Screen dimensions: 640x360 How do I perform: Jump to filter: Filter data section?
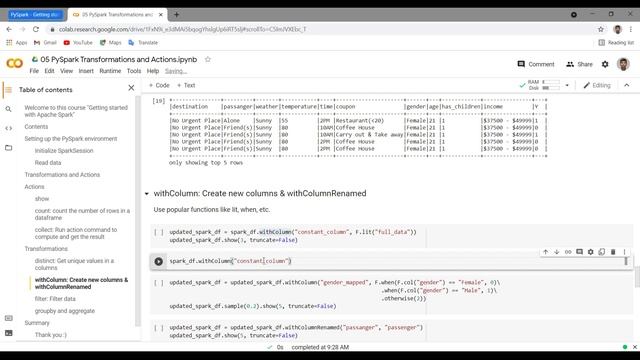coord(55,299)
